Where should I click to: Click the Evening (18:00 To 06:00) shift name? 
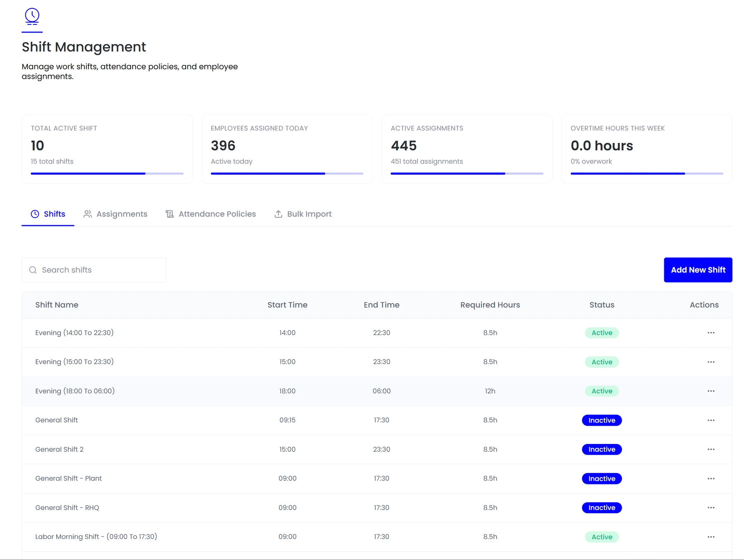click(x=75, y=391)
